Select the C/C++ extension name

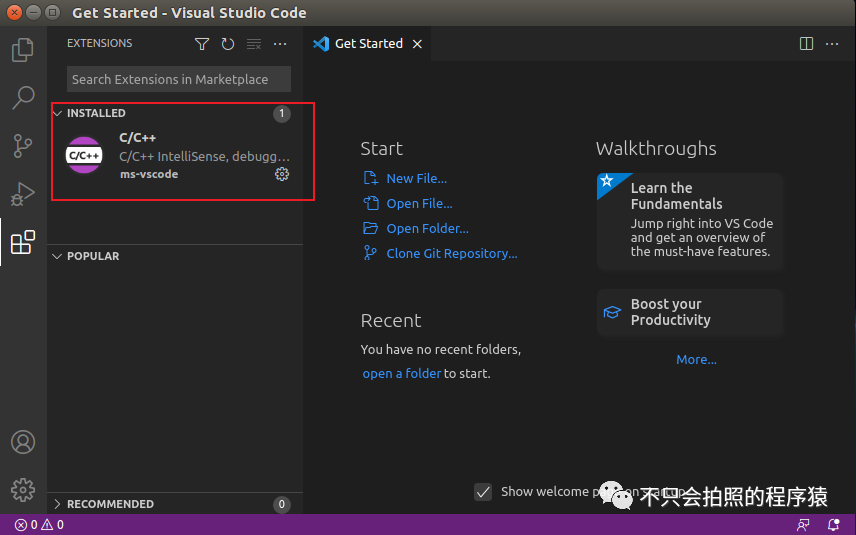[138, 138]
